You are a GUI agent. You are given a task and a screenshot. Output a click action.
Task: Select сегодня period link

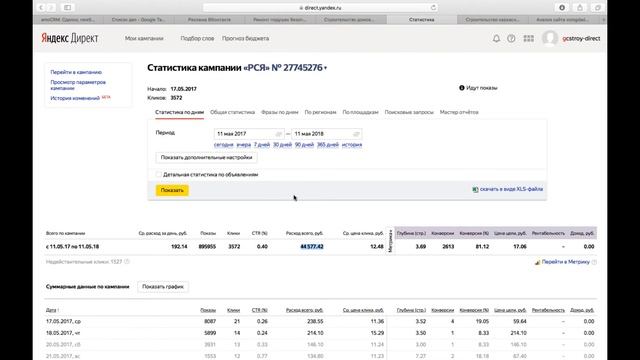tap(223, 145)
